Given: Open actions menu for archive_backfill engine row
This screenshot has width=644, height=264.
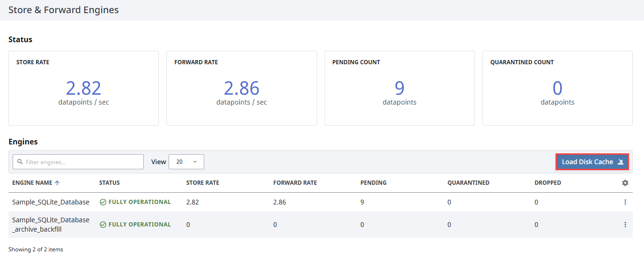Looking at the screenshot, I should 625,225.
